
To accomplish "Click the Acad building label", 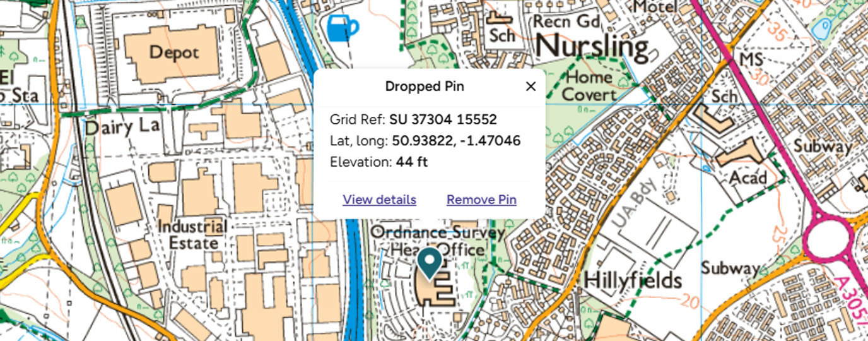I will click(748, 177).
